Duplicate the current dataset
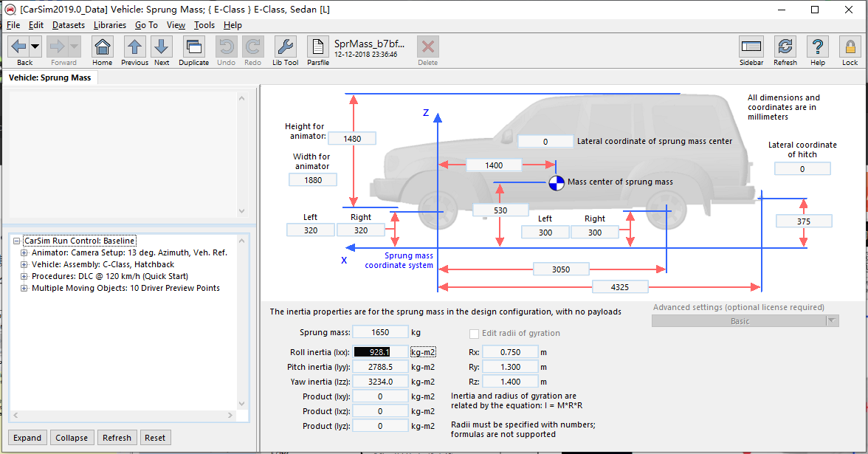This screenshot has height=454, width=868. pos(193,47)
